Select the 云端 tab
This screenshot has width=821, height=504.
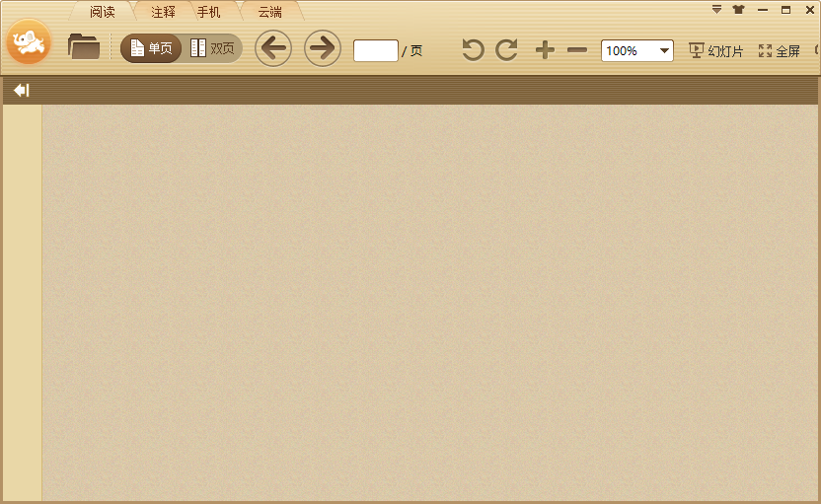point(270,12)
